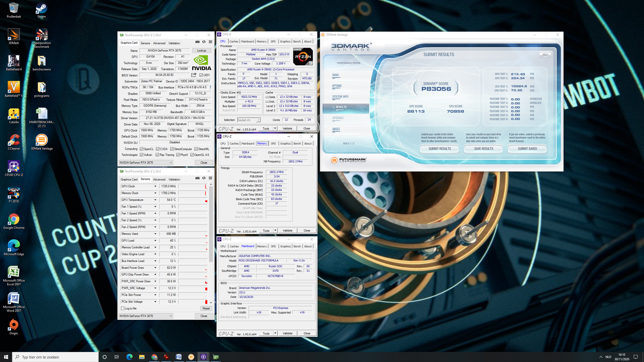644x362 pixels.
Task: Open the Google Chrome desktop shortcut
Action: [x=14, y=222]
